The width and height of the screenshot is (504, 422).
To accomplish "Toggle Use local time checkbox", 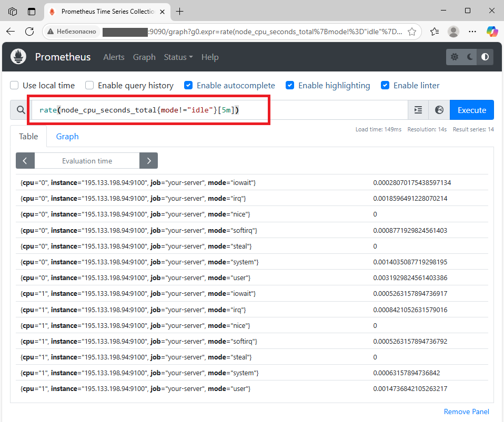I will coord(14,86).
